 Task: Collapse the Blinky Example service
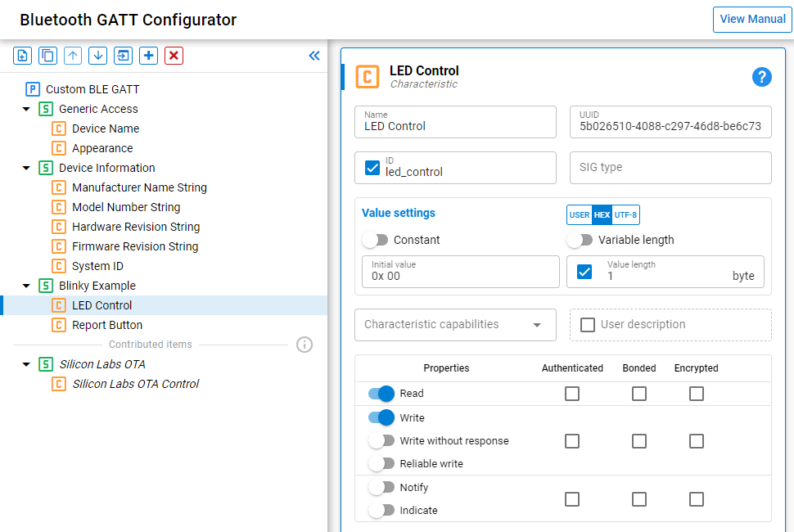(25, 286)
